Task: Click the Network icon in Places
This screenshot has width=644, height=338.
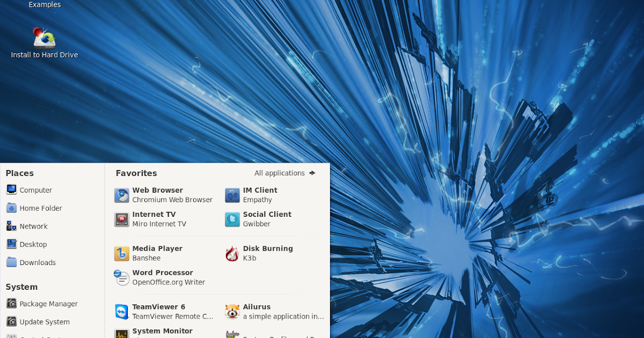Action: coord(11,226)
